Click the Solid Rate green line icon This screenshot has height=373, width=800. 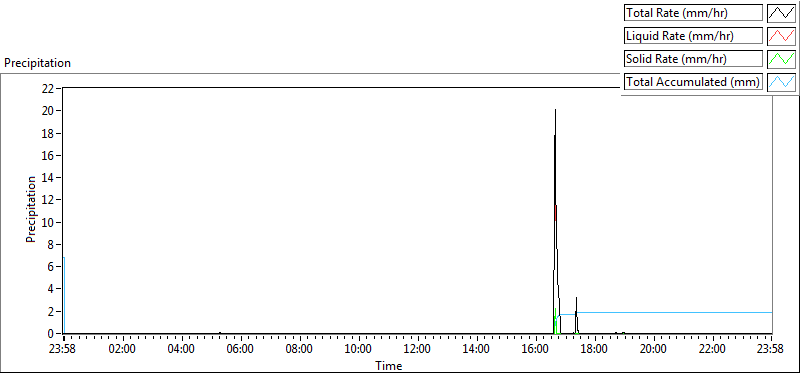tap(782, 58)
